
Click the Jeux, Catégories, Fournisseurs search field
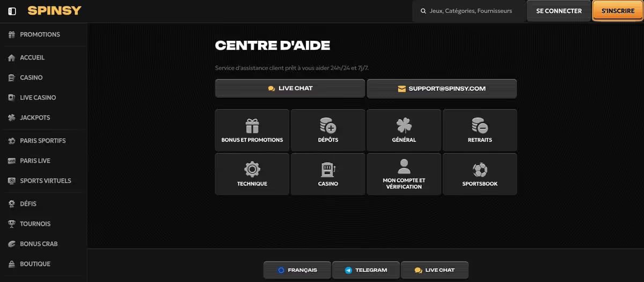[x=469, y=11]
